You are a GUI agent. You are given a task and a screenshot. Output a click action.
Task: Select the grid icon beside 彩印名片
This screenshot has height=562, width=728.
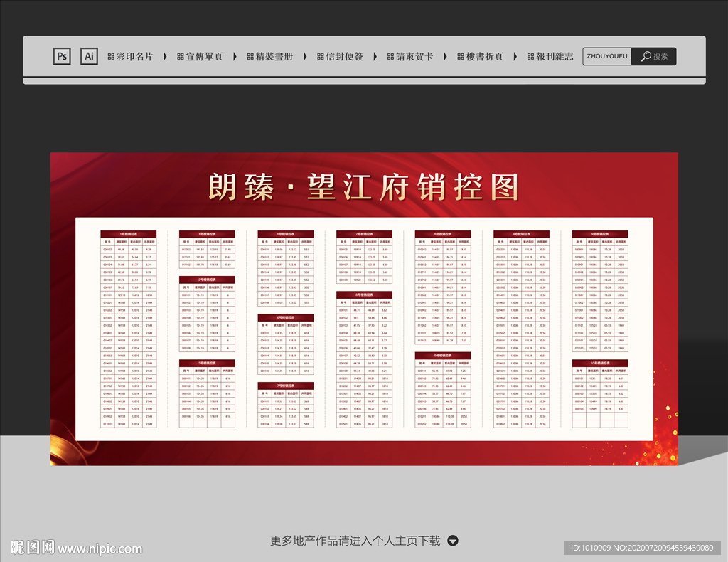click(x=112, y=56)
